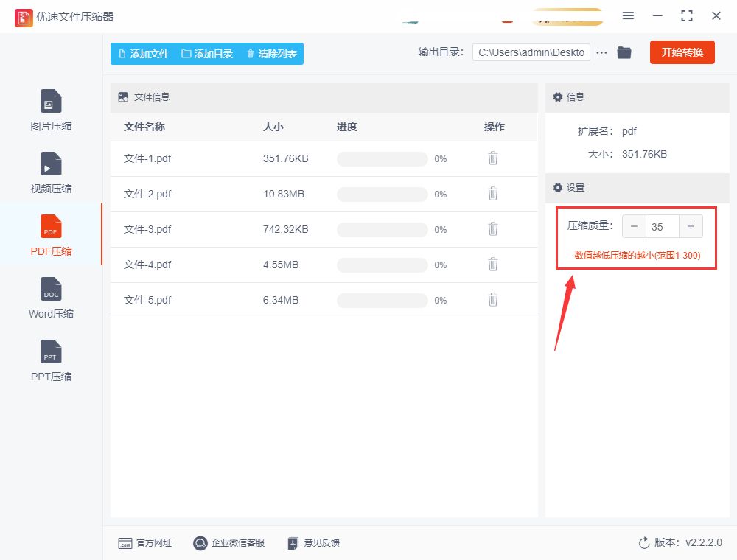Delete 文件-1.pdf using its trash icon
The width and height of the screenshot is (737, 560).
tap(492, 158)
